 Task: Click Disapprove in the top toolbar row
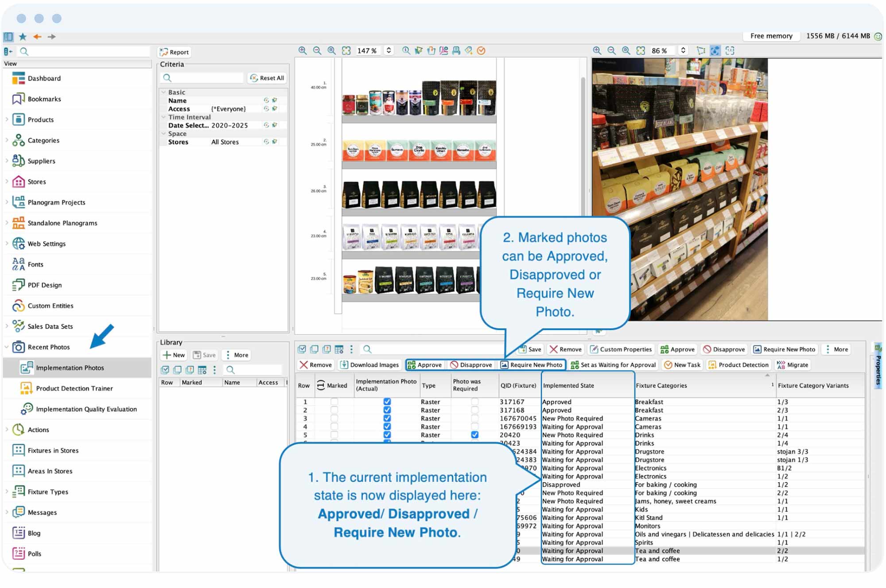click(x=724, y=349)
